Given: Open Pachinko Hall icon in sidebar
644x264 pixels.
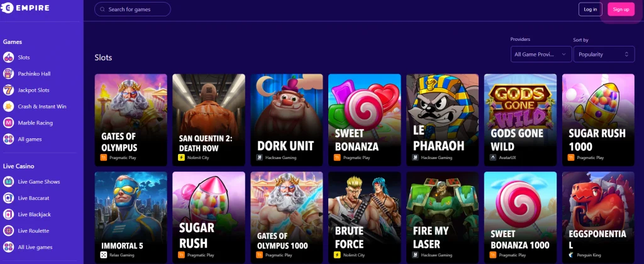Looking at the screenshot, I should [x=8, y=74].
